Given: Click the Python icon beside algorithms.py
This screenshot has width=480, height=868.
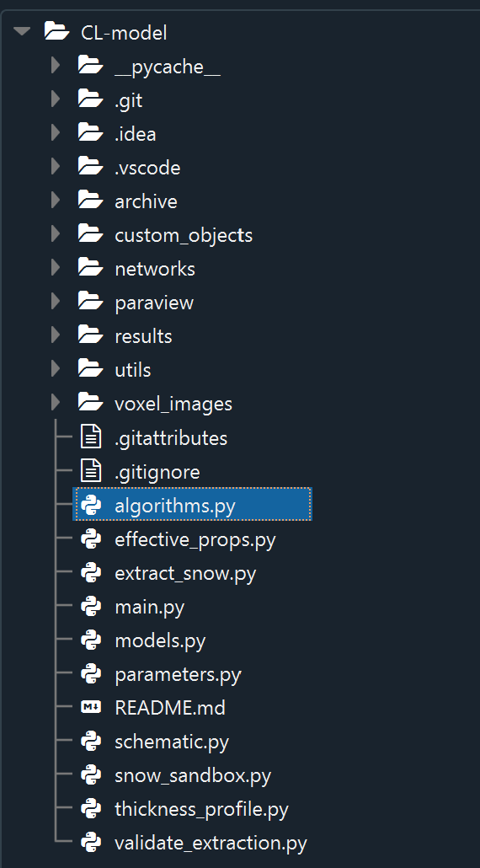Looking at the screenshot, I should 91,505.
